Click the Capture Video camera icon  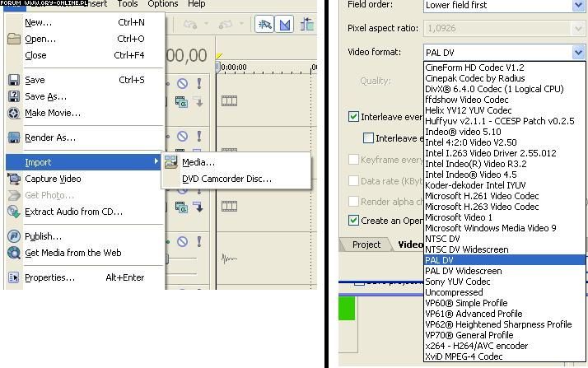(14, 179)
